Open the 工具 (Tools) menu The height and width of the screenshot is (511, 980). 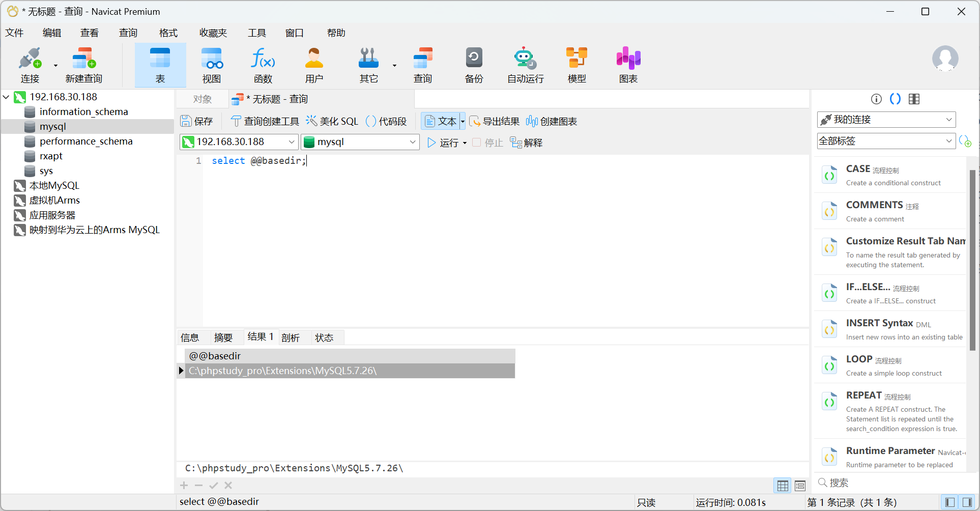point(257,33)
